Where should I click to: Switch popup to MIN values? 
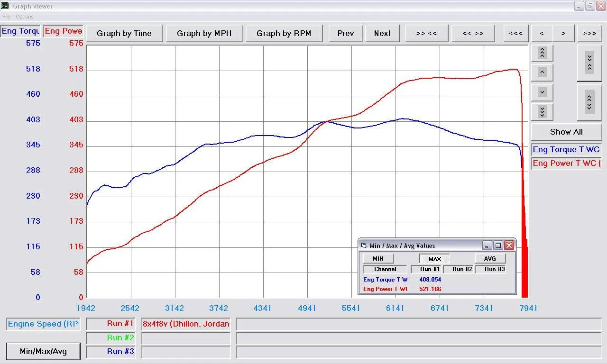(378, 259)
